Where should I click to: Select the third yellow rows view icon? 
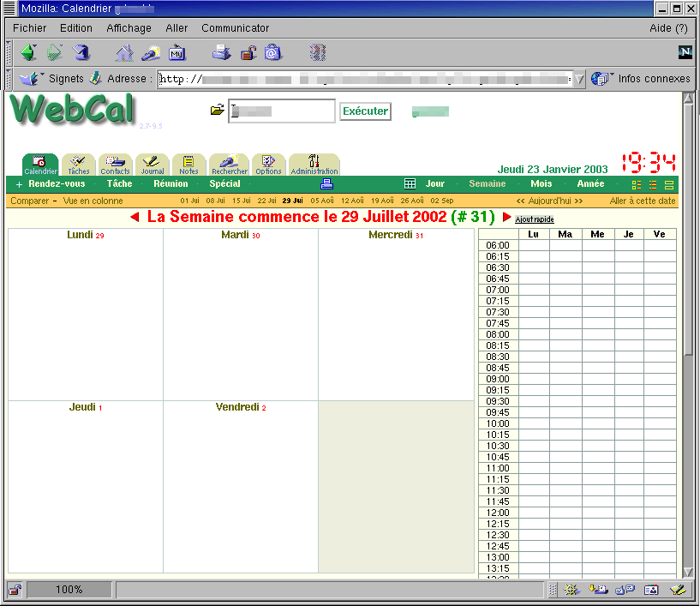[x=669, y=184]
